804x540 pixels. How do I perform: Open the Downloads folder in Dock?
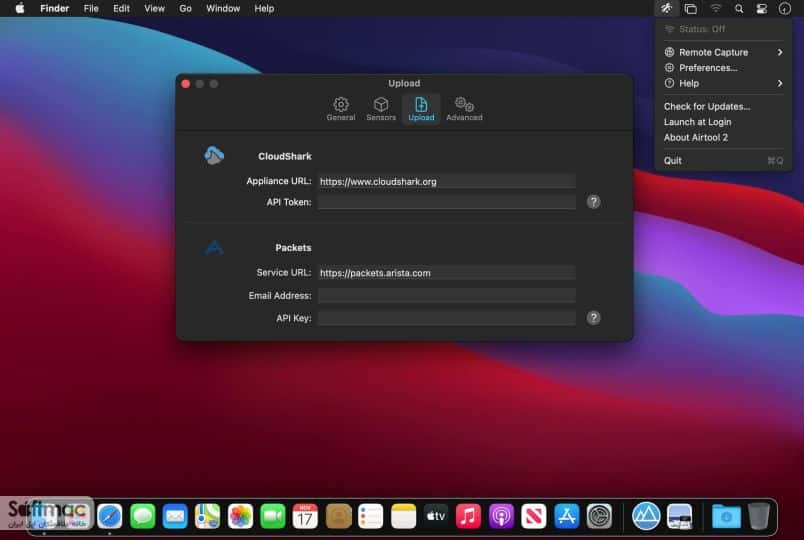tap(726, 516)
